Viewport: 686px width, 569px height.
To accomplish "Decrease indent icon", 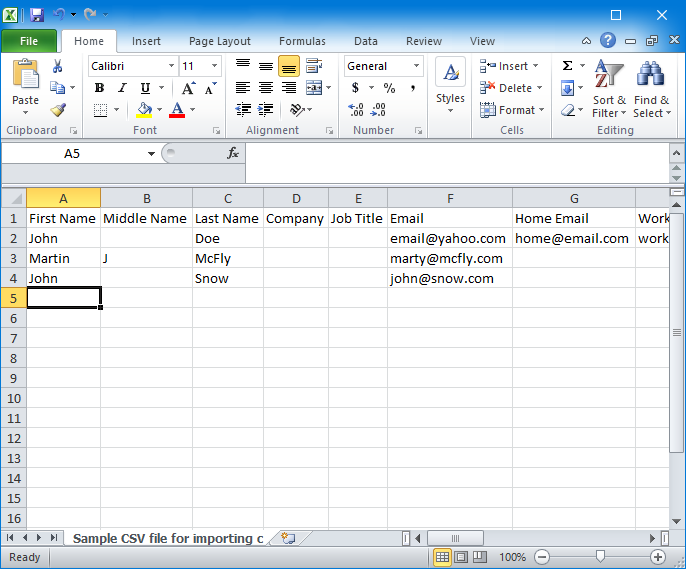I will click(243, 109).
